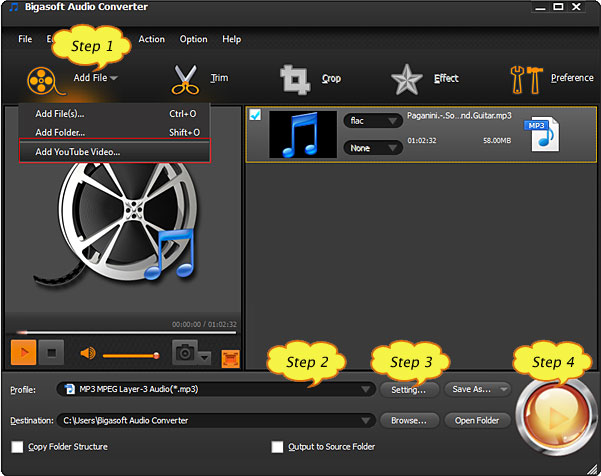This screenshot has height=476, width=601.
Task: Click the Browse... button
Action: 409,421
